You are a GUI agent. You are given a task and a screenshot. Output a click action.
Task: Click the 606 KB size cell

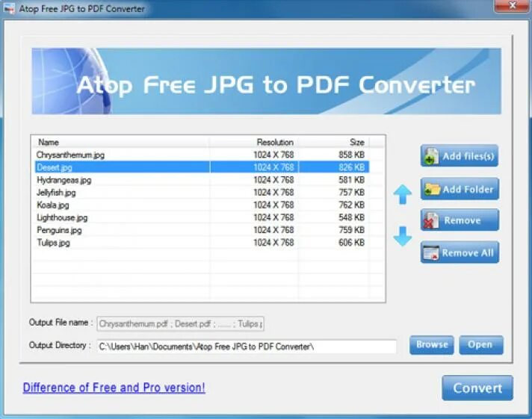(351, 243)
